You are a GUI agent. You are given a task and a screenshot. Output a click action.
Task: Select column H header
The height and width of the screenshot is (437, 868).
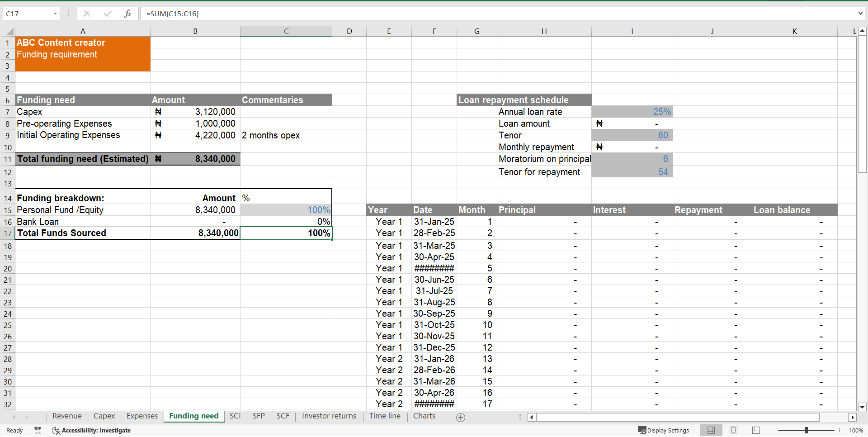click(x=544, y=31)
